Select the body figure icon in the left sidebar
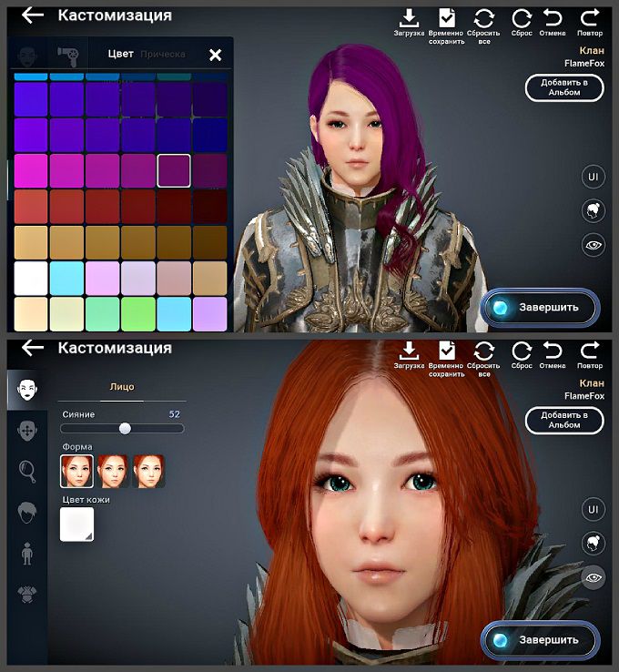Viewport: 619px width, 672px height. coord(27,552)
